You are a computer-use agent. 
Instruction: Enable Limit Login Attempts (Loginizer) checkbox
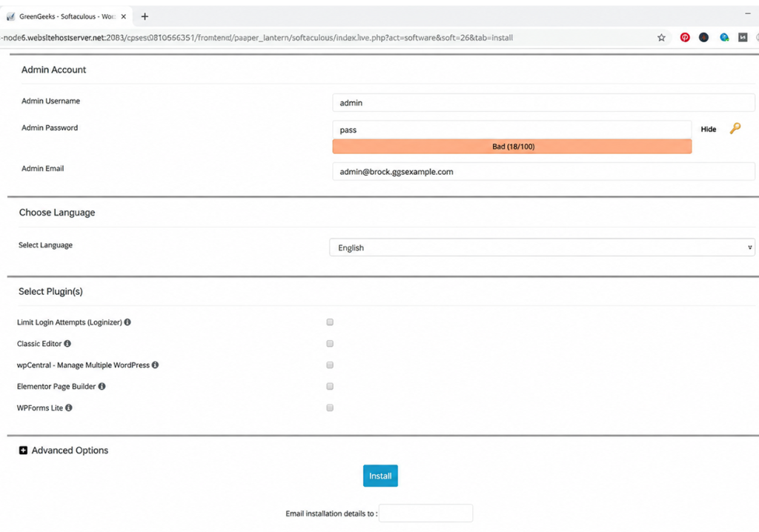pyautogui.click(x=330, y=322)
